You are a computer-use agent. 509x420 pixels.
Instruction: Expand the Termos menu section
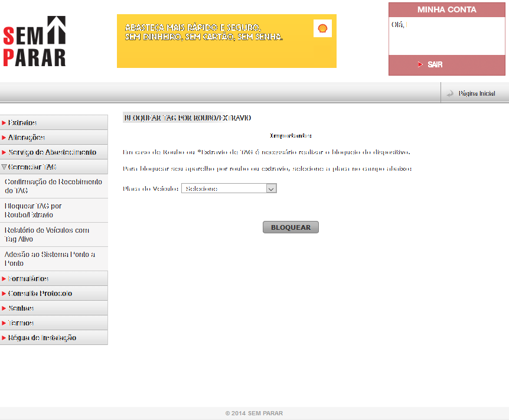click(54, 323)
